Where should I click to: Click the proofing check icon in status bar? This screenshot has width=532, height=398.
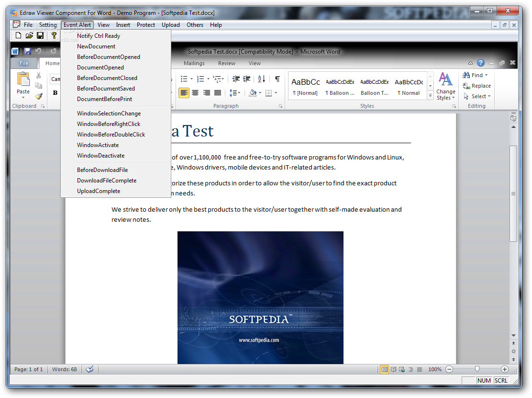click(89, 369)
